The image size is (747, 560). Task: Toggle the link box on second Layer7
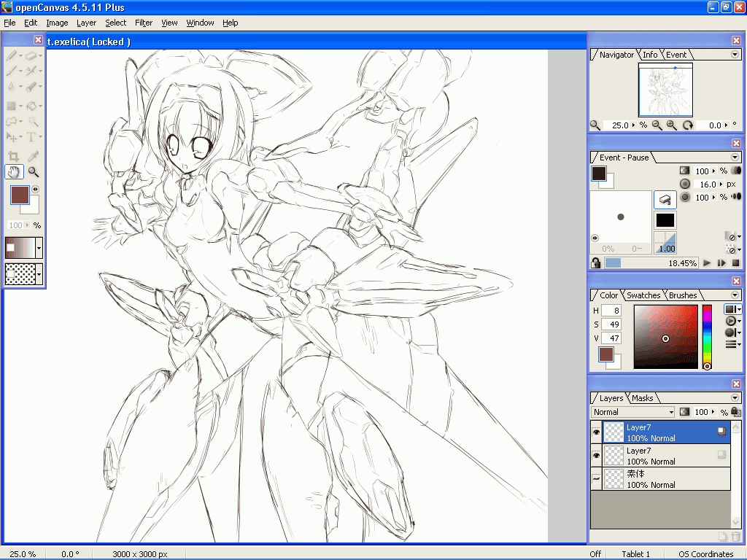tap(721, 454)
